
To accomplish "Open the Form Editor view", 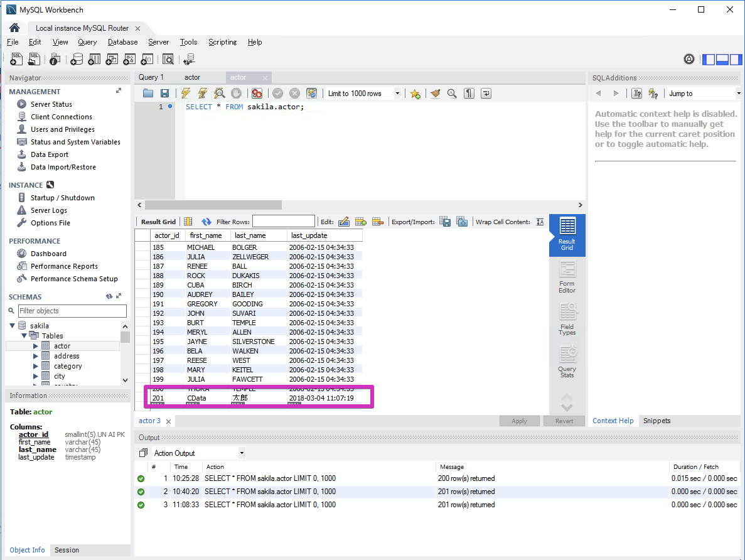I will click(x=567, y=277).
